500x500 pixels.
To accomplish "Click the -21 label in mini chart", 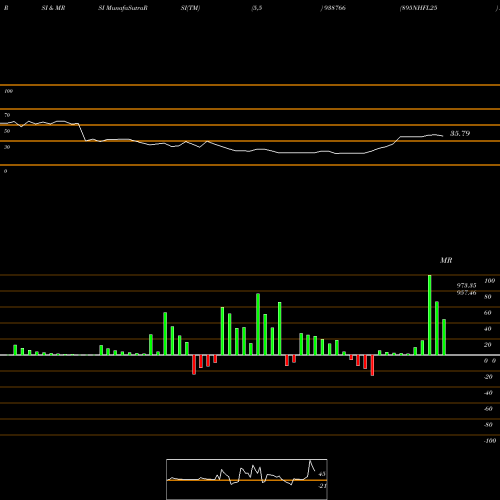I will (x=322, y=486).
